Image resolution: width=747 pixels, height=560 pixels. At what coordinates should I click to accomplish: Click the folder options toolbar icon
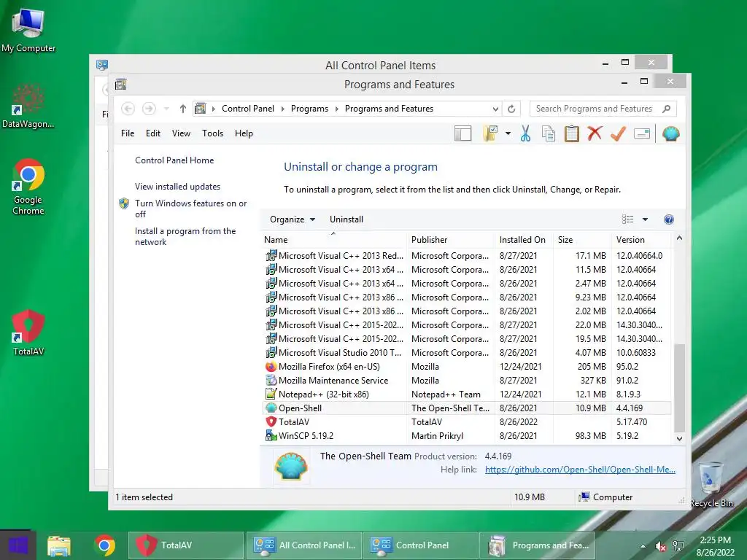[491, 134]
